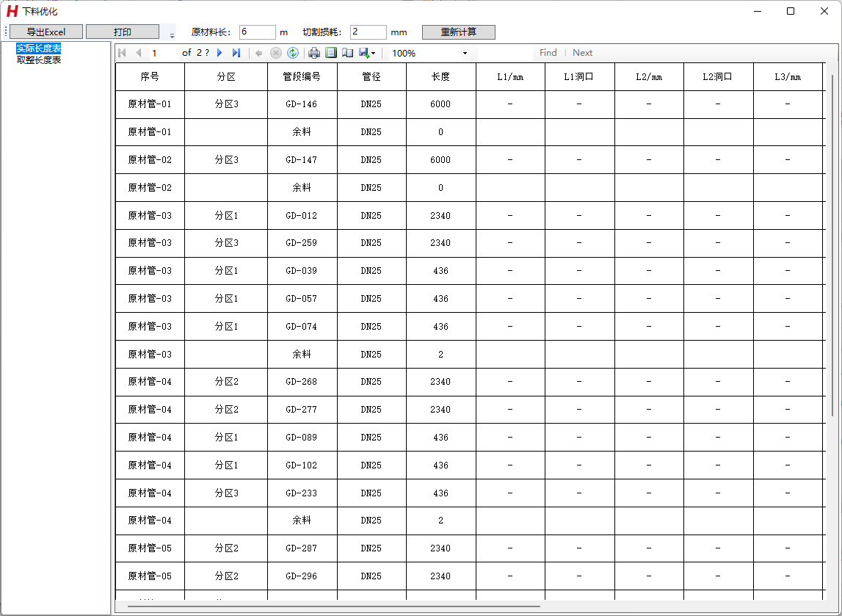Click the GD-146 cell in the table
Viewport: 842px width, 616px height.
(302, 104)
